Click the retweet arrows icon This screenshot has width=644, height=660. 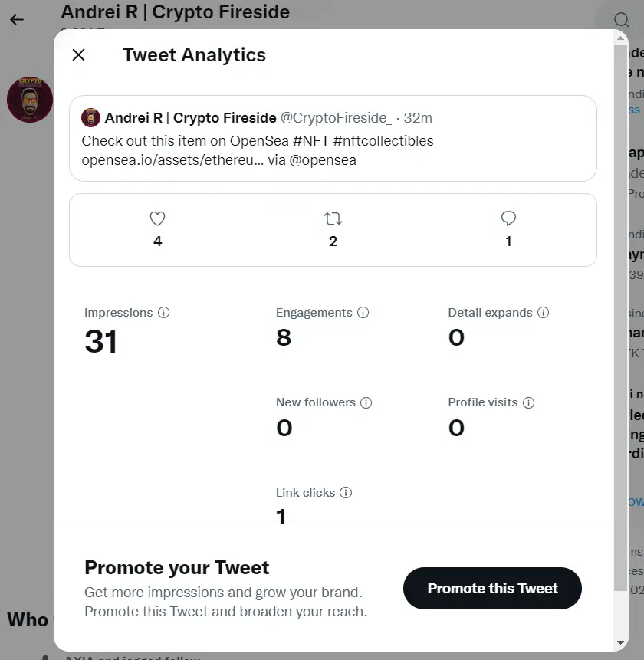tap(333, 218)
